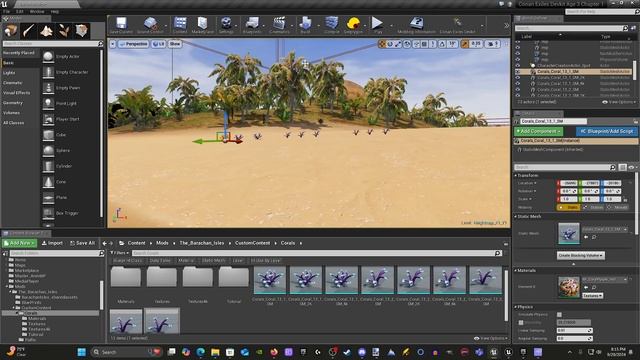Click the material thumbnail in Details
This screenshot has height=360, width=640.
coord(569,287)
